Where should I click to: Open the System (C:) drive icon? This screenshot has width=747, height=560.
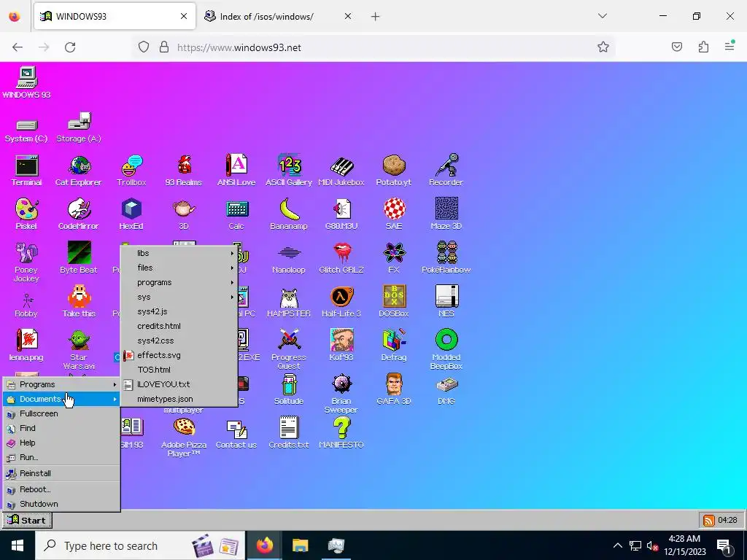pos(27,131)
